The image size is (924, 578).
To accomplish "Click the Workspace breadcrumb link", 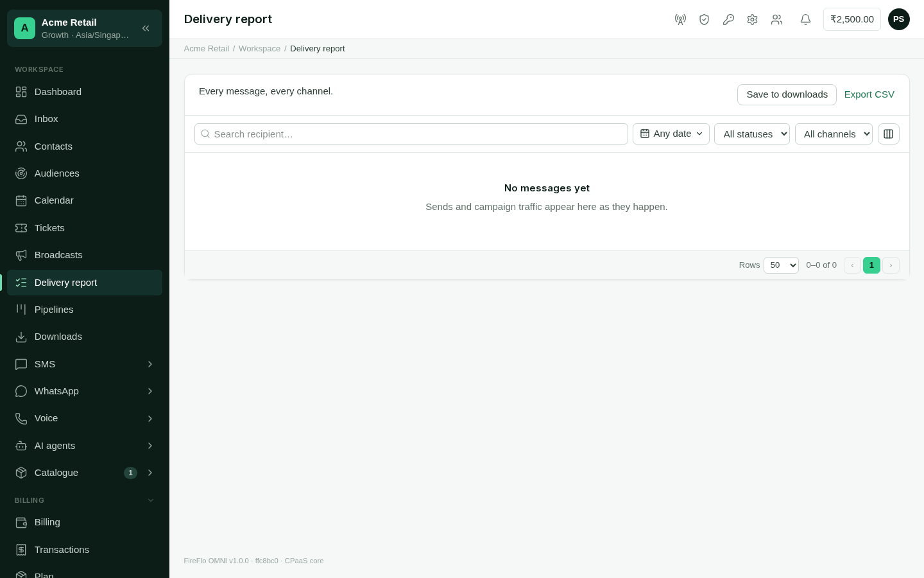I will coord(259,49).
